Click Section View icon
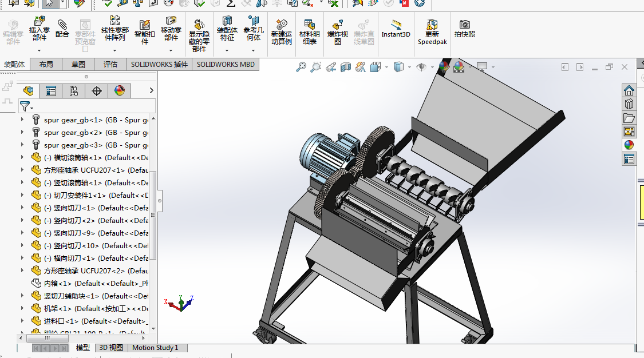The height and width of the screenshot is (358, 644). [x=346, y=67]
